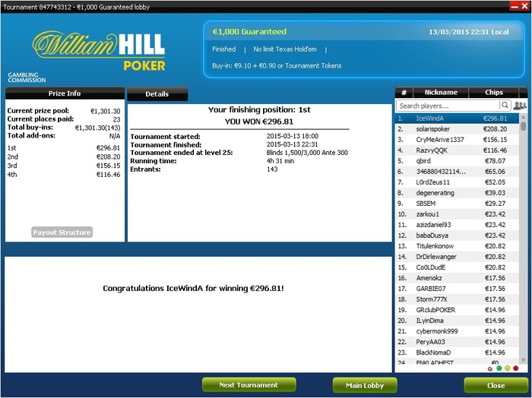Screen dimensions: 532x398
Task: Select player row zarkou1
Action: point(457,214)
